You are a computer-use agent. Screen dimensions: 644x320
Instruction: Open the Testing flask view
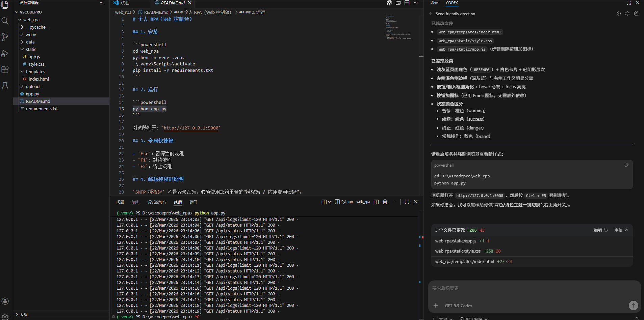tap(5, 86)
